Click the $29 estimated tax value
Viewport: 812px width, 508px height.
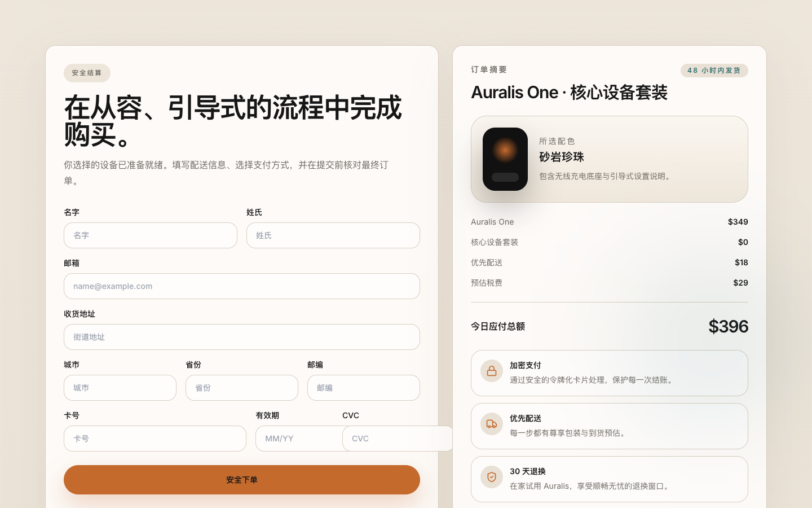tap(740, 283)
